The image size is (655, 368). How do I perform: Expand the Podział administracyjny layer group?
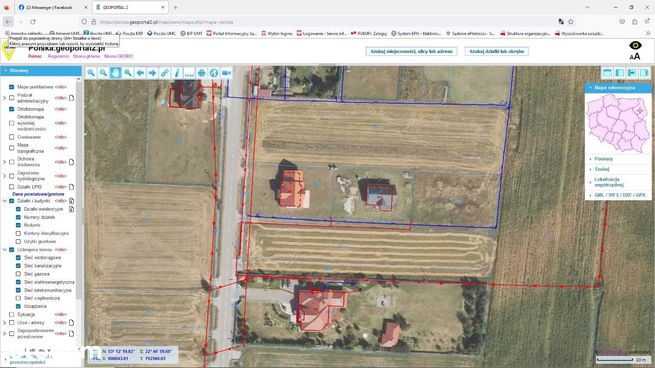click(x=5, y=98)
